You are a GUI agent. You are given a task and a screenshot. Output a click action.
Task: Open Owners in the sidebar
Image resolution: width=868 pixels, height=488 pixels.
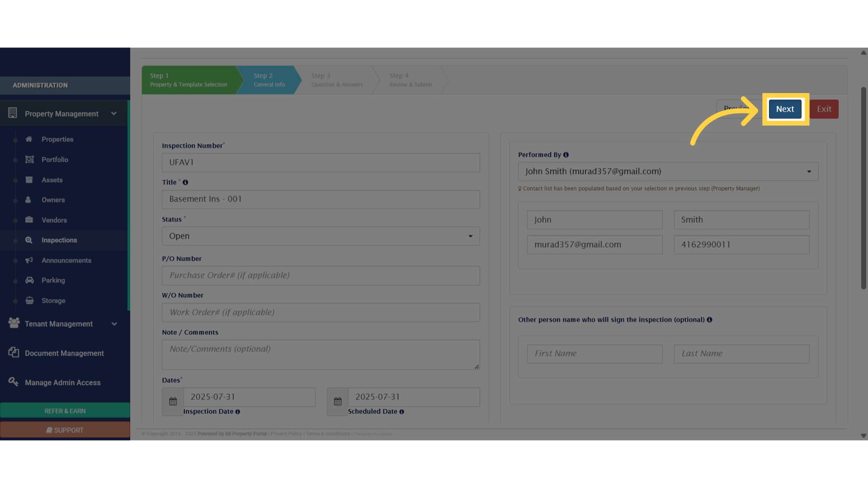pyautogui.click(x=53, y=200)
